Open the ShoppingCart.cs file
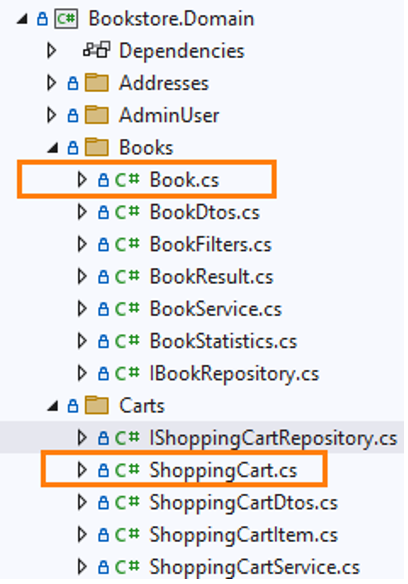408x584 pixels. coord(223,470)
